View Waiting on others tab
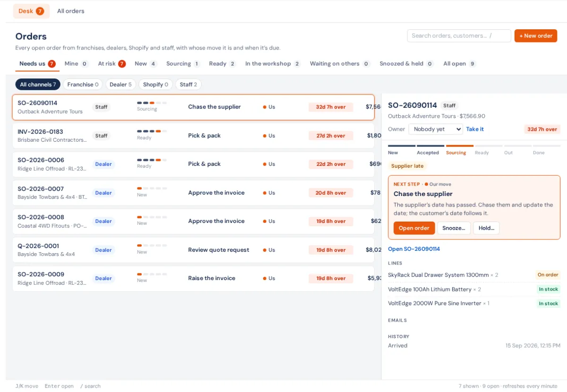The height and width of the screenshot is (392, 567). 340,64
